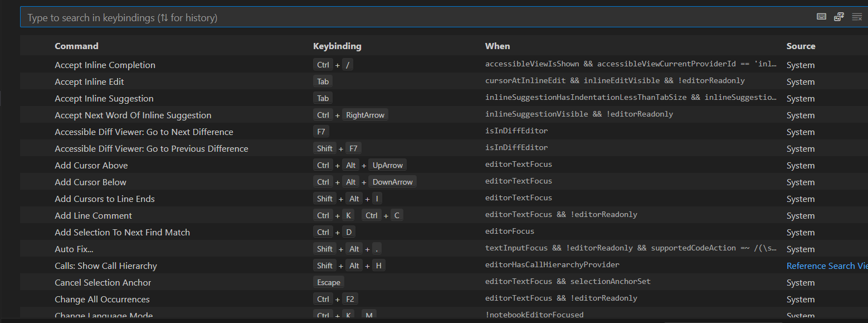Image resolution: width=868 pixels, height=323 pixels.
Task: Toggle Record Keys keyboard icon
Action: coord(821,17)
